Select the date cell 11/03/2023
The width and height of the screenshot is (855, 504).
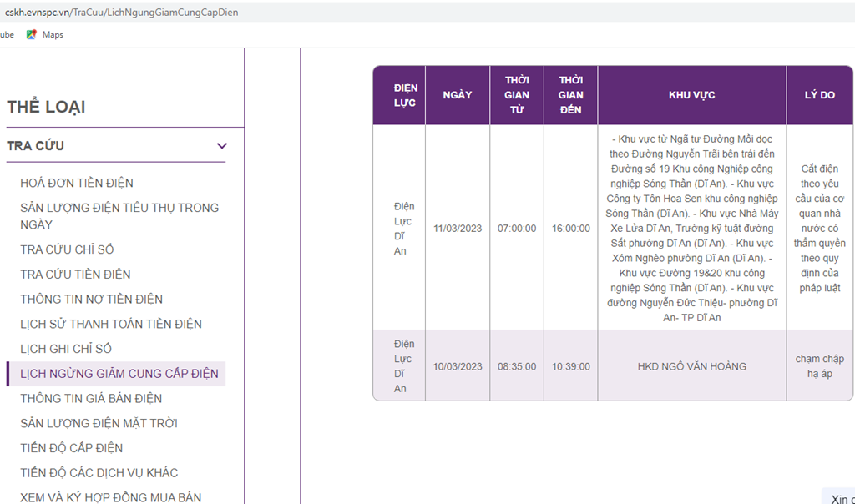pos(458,229)
